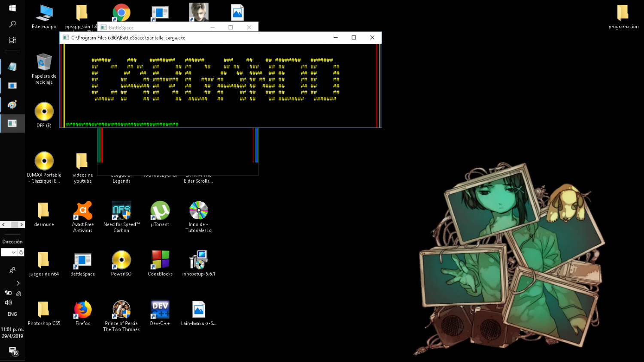The image size is (644, 362).
Task: Maximize the pantalla_carga.exe console window
Action: click(354, 38)
